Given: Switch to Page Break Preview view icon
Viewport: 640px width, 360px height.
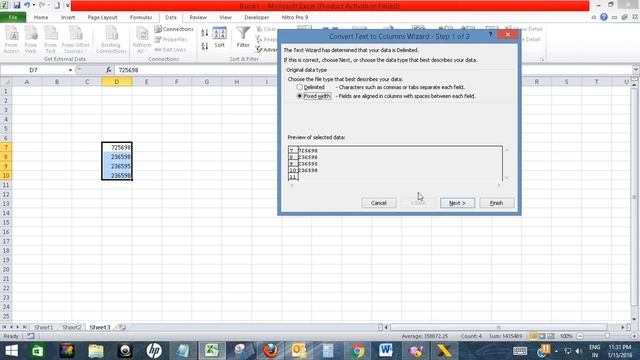Looking at the screenshot, I should pos(551,336).
